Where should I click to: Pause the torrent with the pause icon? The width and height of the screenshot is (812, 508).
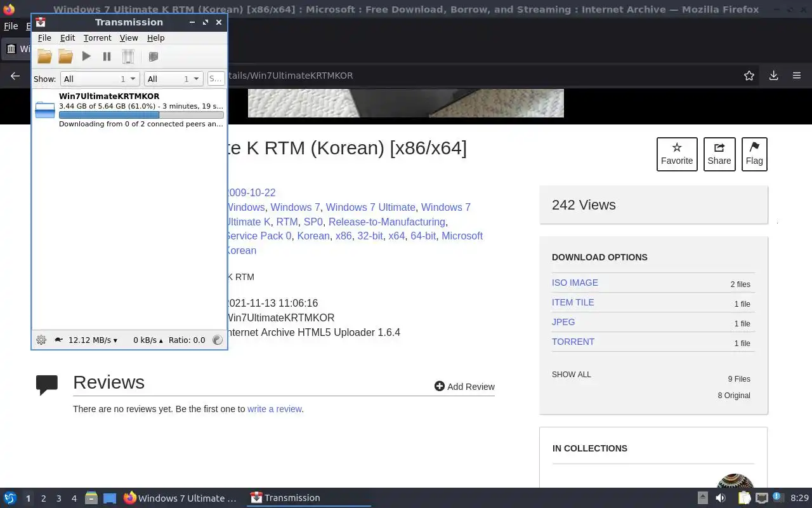[107, 57]
